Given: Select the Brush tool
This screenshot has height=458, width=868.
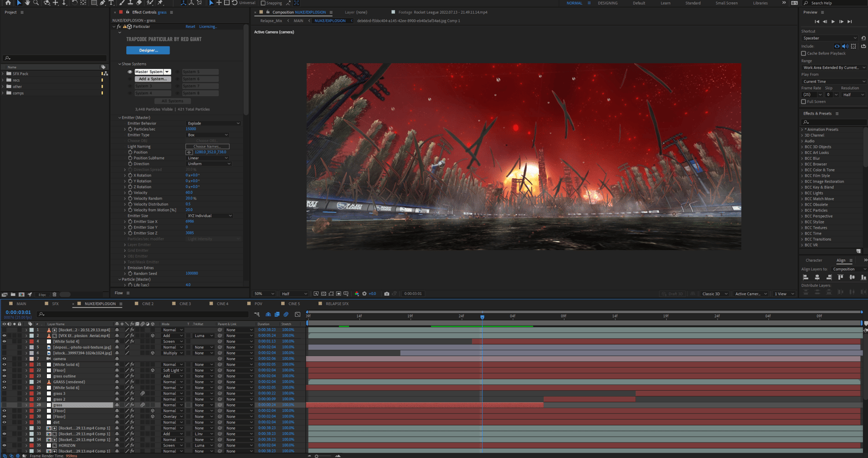Looking at the screenshot, I should (121, 3).
